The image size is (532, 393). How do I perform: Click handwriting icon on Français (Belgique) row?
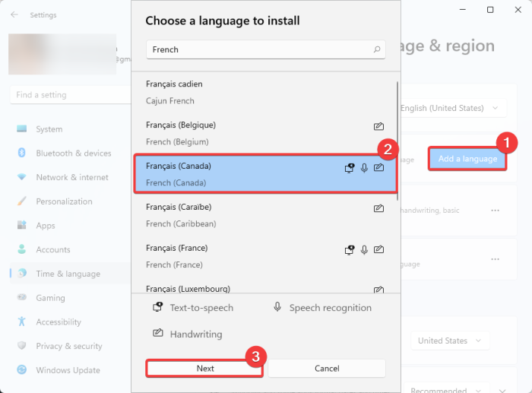tap(378, 125)
